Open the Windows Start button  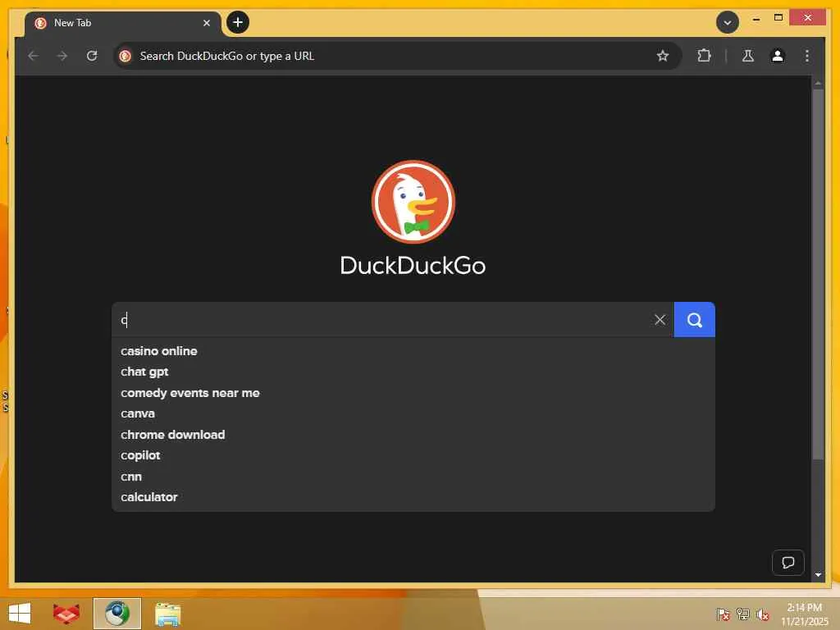tap(20, 614)
